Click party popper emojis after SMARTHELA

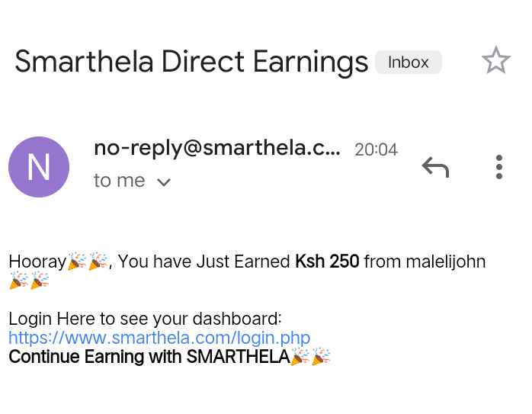[x=310, y=356]
